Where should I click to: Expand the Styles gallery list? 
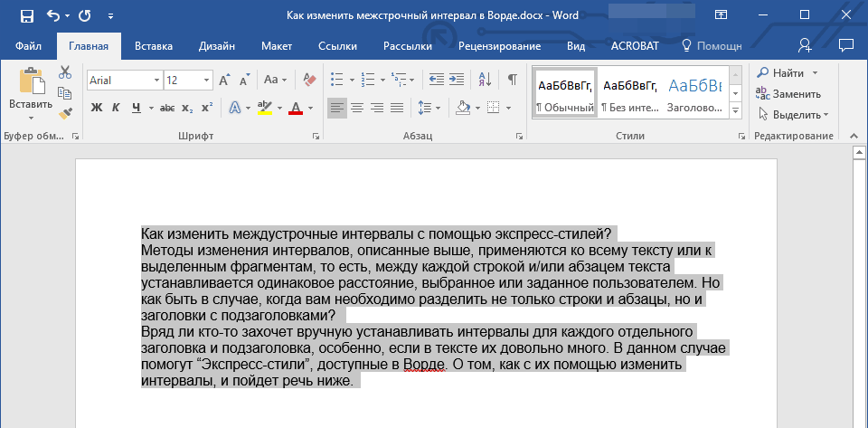point(735,110)
